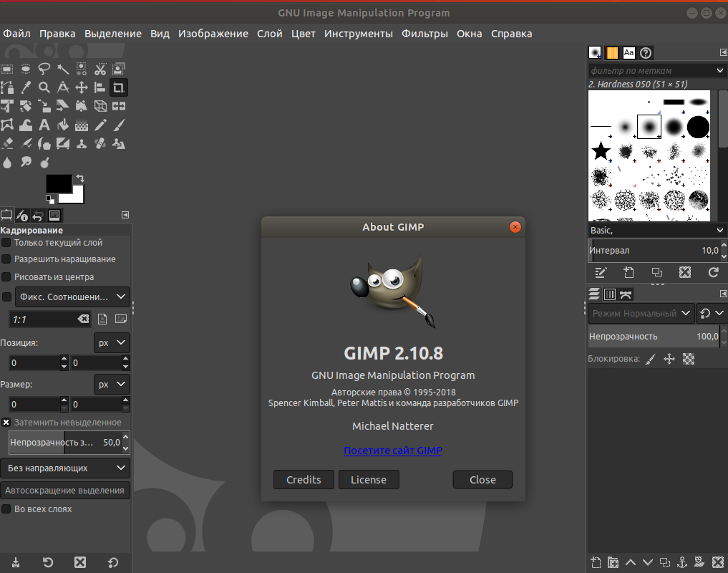Click the Credits button
Screen dimensions: 728x573
pyautogui.click(x=304, y=480)
